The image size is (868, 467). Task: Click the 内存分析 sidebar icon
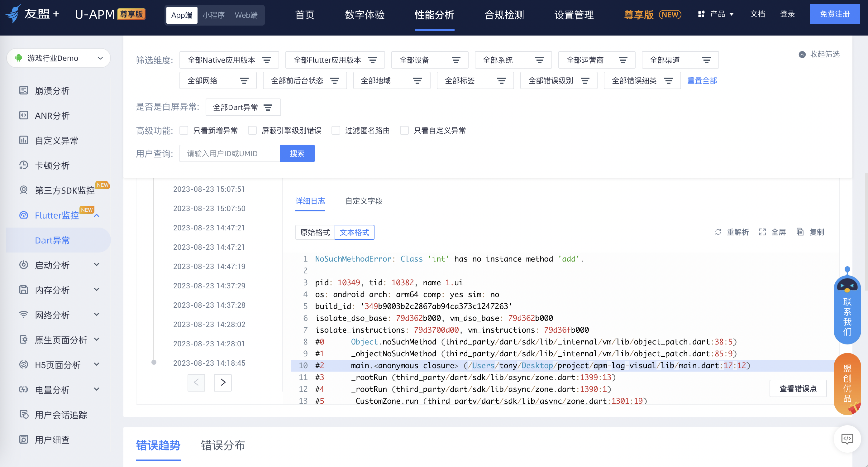24,290
